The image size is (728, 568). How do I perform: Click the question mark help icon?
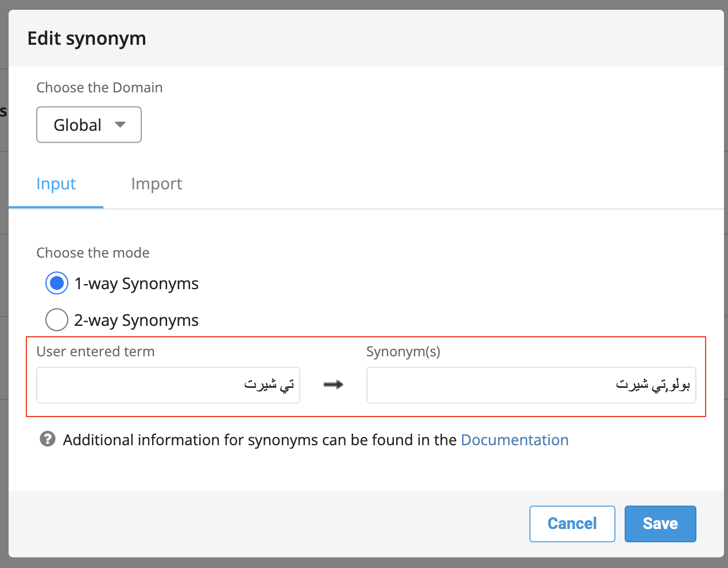tap(48, 439)
